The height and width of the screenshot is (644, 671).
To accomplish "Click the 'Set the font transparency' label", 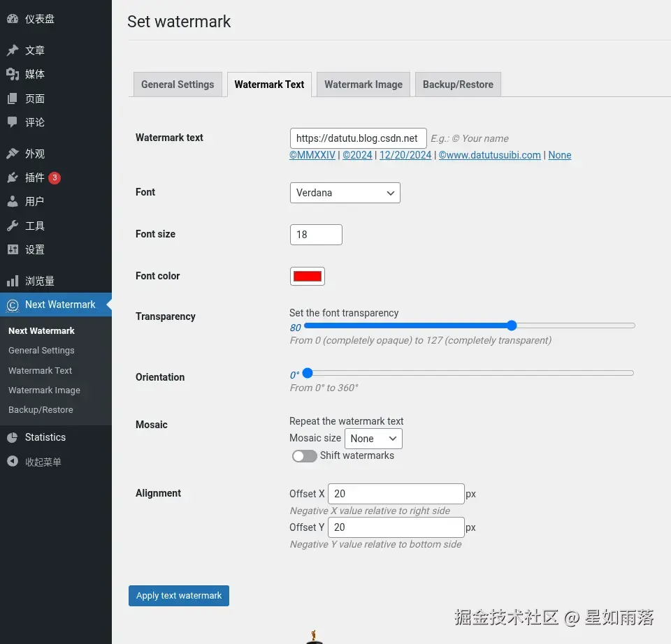I will tap(344, 313).
